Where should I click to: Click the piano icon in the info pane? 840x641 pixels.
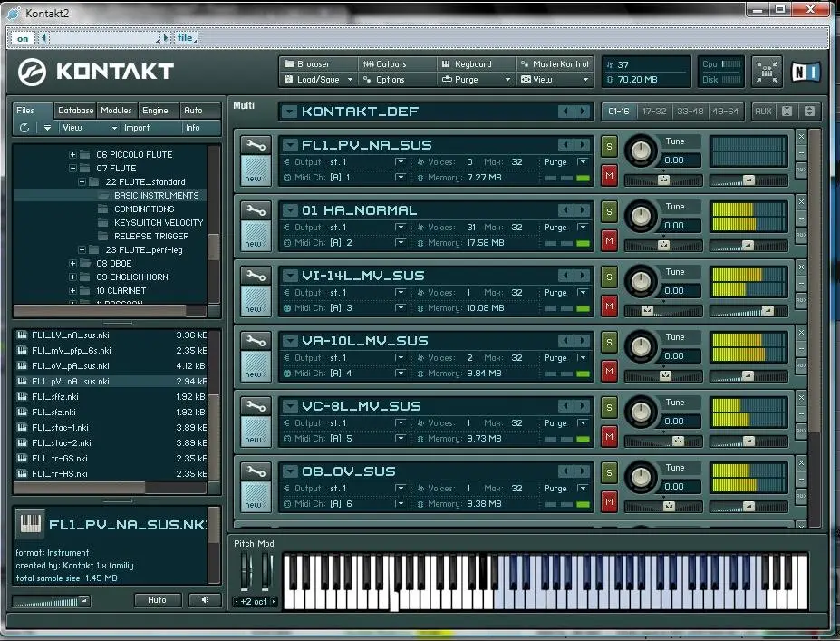[x=30, y=523]
